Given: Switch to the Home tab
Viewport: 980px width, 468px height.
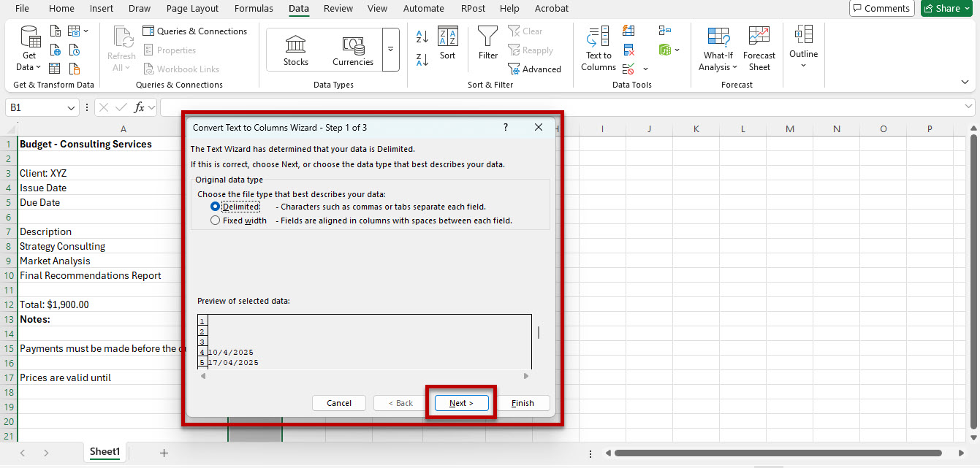Looking at the screenshot, I should pyautogui.click(x=61, y=9).
